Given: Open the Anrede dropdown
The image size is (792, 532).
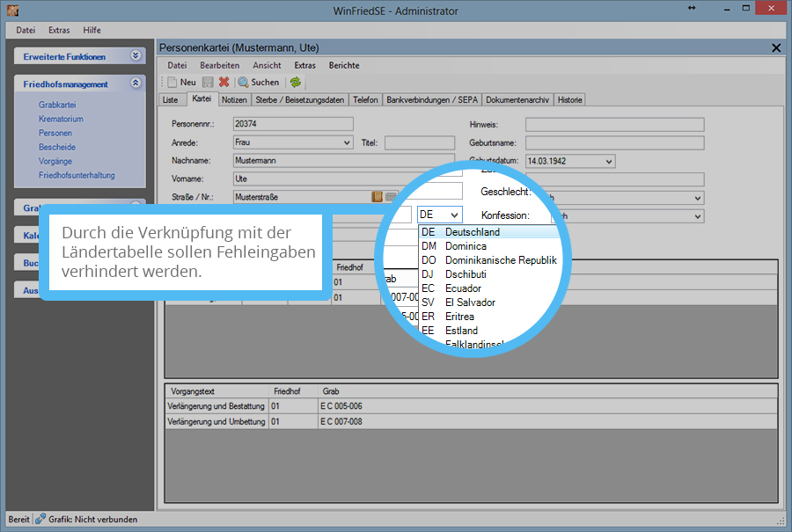Looking at the screenshot, I should pos(346,142).
